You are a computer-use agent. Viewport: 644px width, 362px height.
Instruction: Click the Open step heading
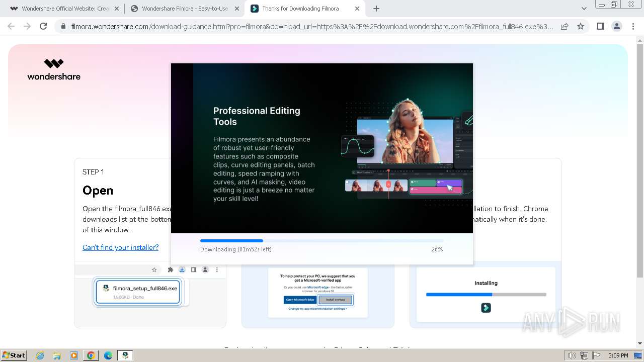coord(98,191)
